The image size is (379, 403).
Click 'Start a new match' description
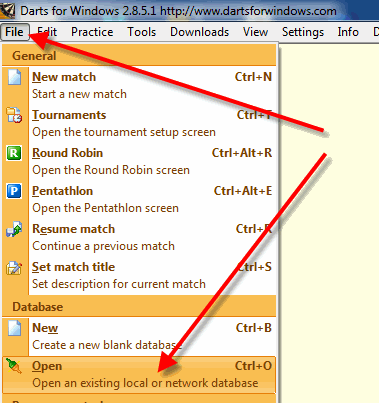[79, 94]
